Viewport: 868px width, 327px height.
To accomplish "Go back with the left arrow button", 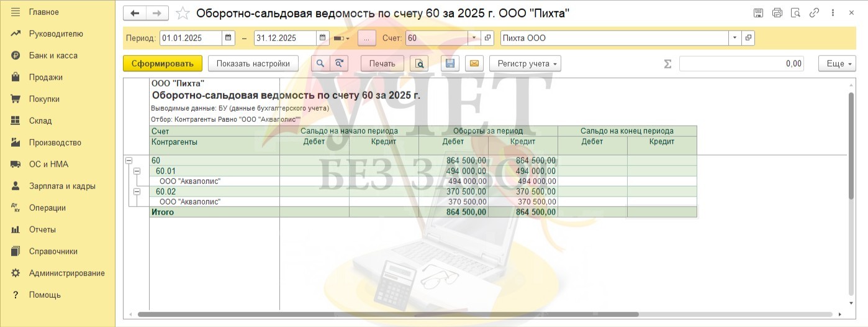I will pos(135,13).
